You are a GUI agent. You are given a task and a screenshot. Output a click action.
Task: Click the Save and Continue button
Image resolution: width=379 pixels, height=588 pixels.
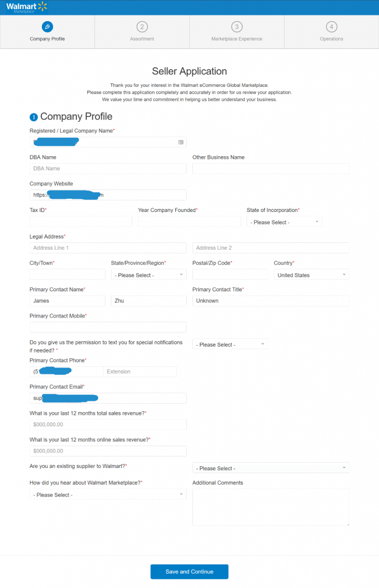189,571
